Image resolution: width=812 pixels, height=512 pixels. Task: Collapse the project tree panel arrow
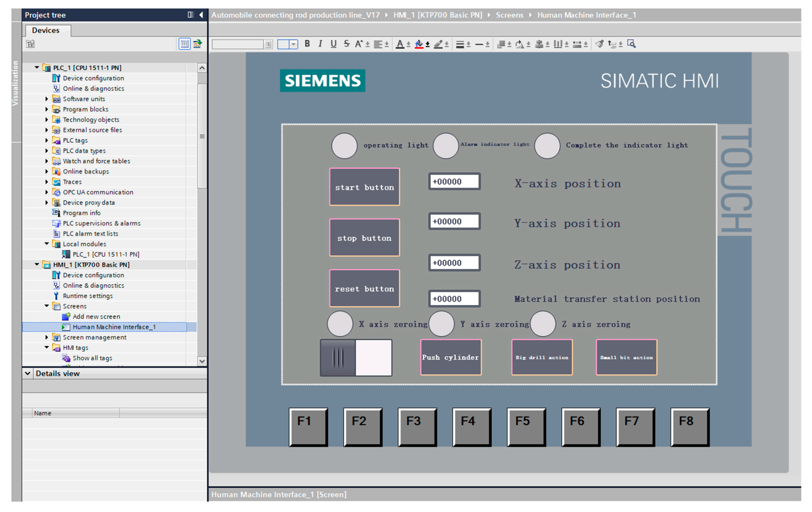click(x=201, y=15)
